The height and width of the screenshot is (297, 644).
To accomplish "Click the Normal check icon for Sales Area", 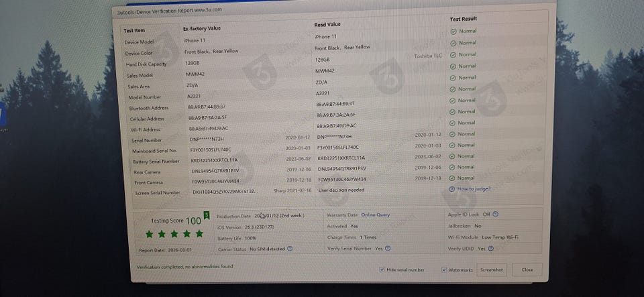I will tap(453, 78).
